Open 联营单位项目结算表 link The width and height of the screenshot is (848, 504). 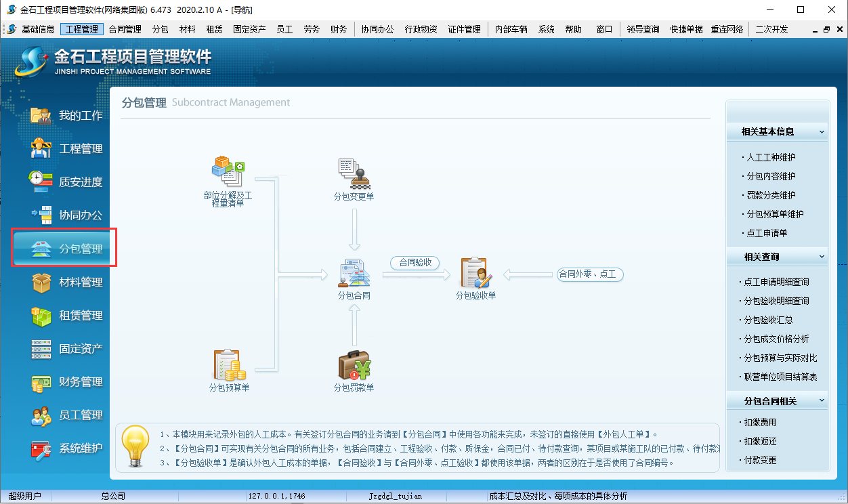pyautogui.click(x=780, y=377)
